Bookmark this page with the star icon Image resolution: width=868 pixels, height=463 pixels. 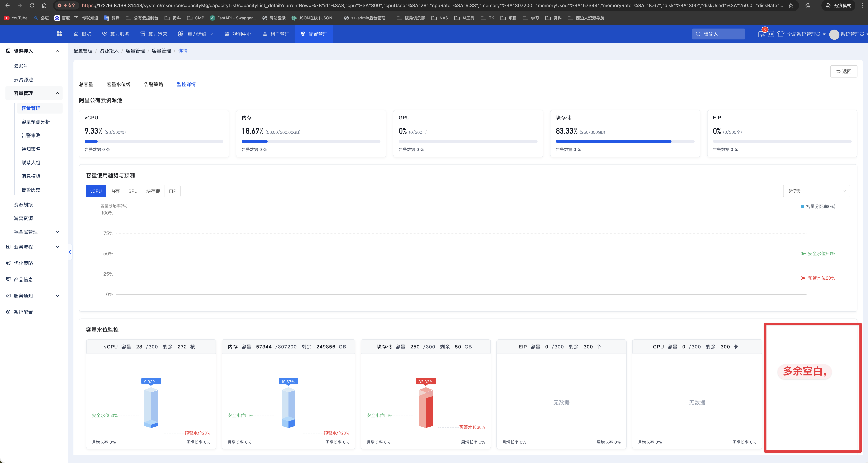click(791, 5)
